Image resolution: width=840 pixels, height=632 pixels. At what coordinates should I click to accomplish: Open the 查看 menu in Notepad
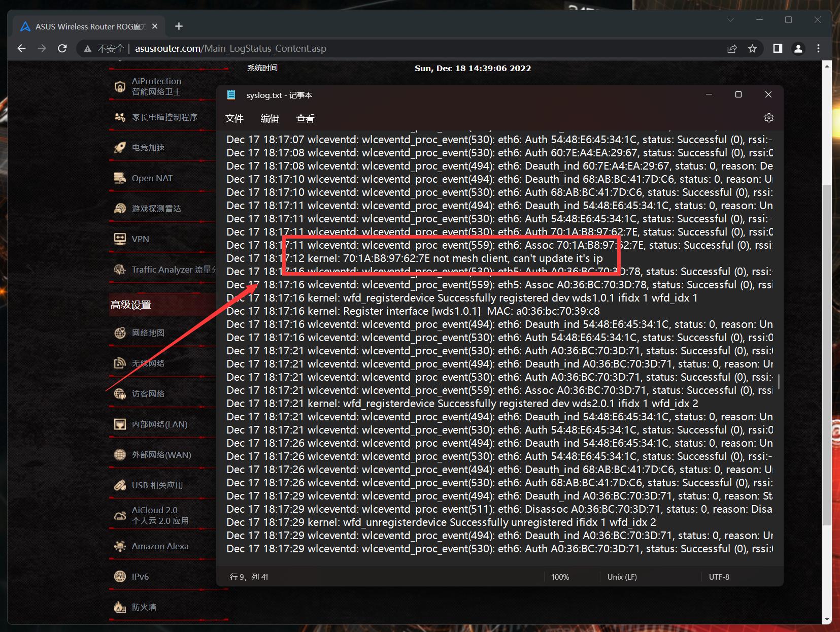306,118
